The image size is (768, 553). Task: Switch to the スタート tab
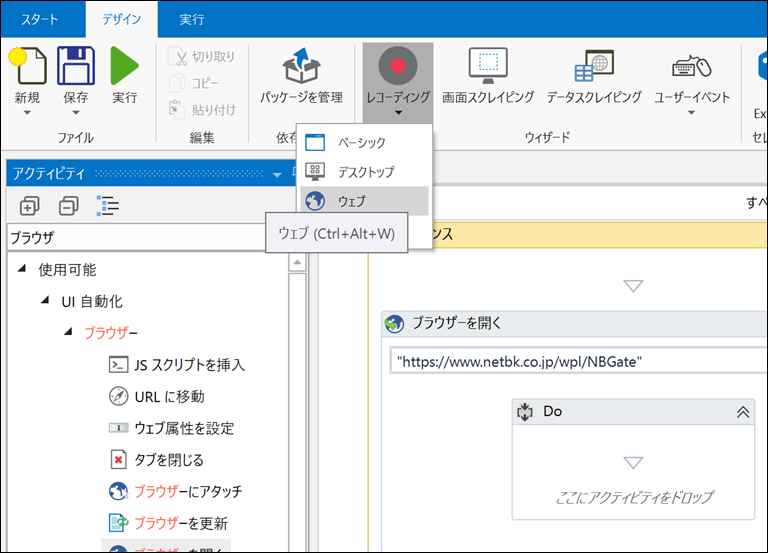point(40,20)
